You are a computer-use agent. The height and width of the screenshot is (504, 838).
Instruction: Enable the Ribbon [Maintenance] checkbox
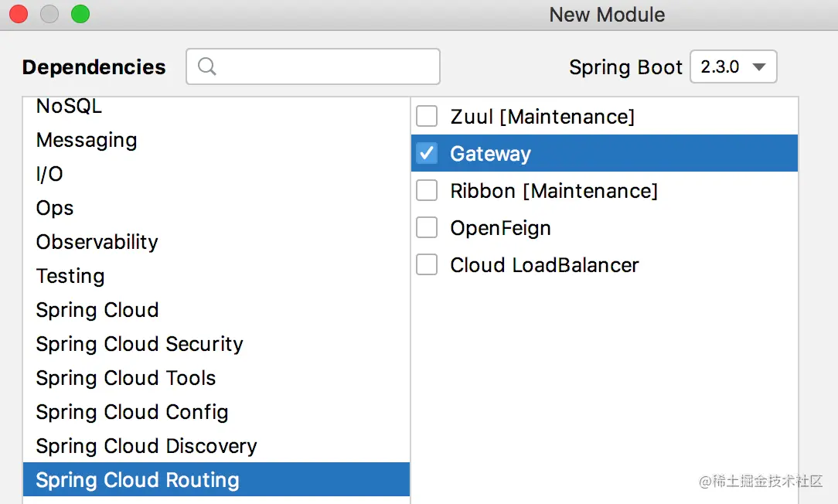tap(427, 191)
